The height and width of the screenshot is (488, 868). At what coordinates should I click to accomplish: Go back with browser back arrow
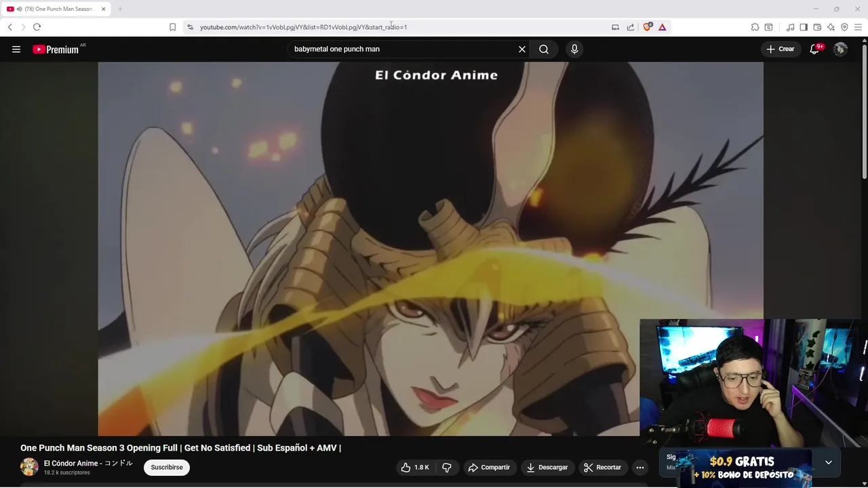(9, 27)
